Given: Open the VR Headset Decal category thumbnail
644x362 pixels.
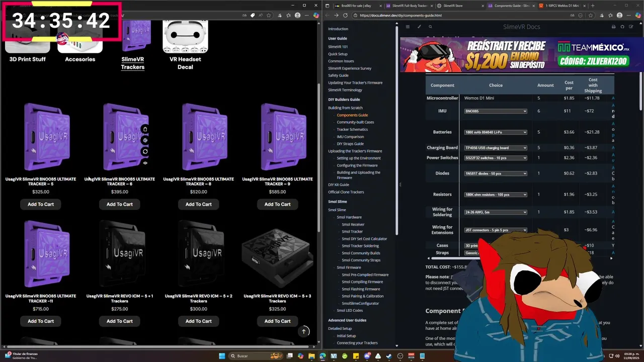Looking at the screenshot, I should point(185,36).
